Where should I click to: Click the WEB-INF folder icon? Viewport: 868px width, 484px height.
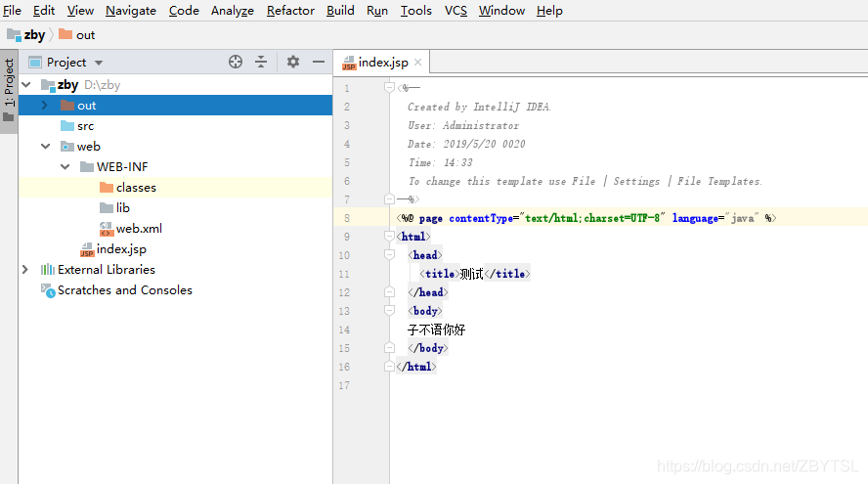coord(86,167)
